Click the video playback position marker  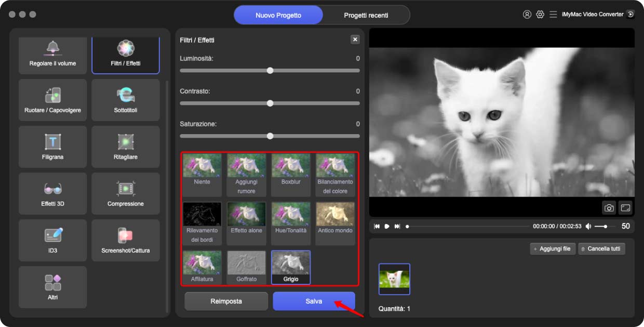pyautogui.click(x=407, y=227)
